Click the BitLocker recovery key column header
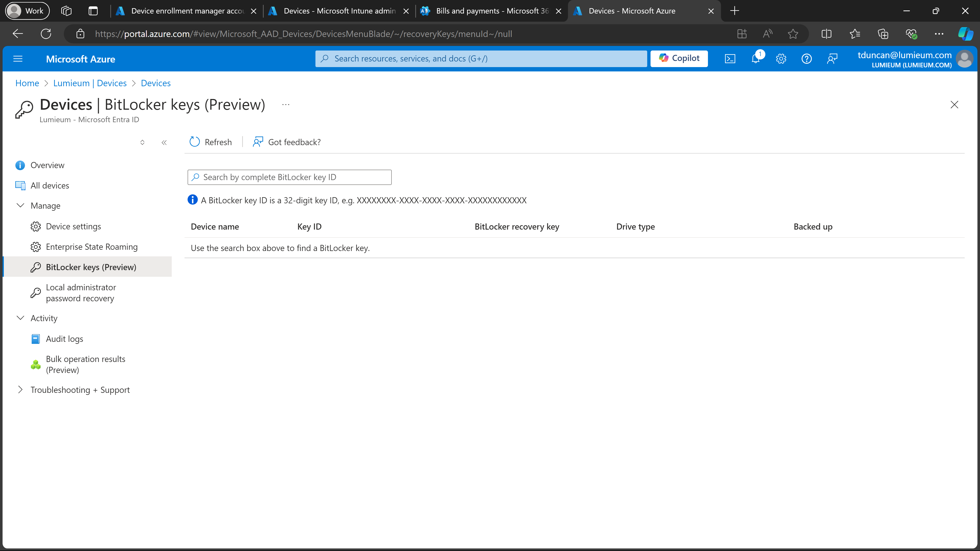 [x=517, y=227]
